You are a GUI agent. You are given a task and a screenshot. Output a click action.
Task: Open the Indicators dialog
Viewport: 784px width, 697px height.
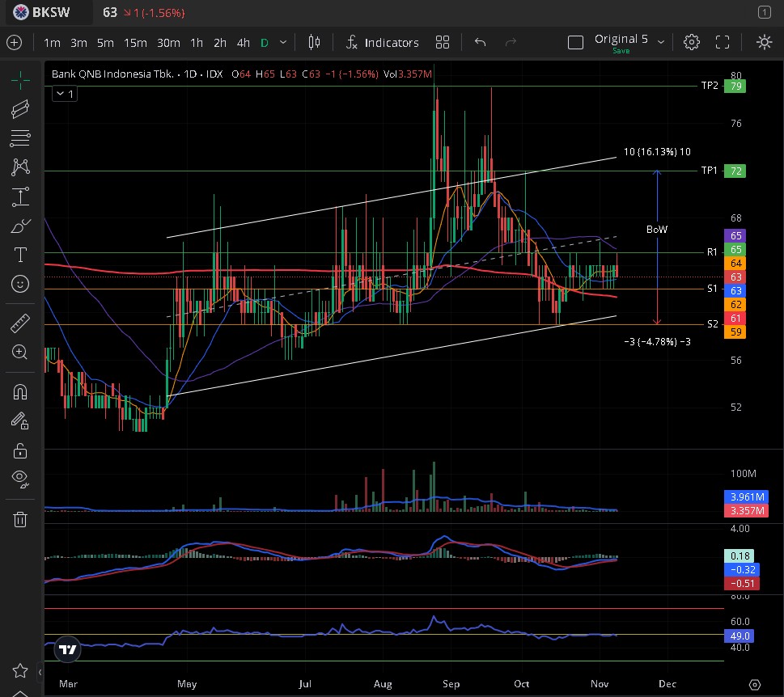click(x=382, y=42)
